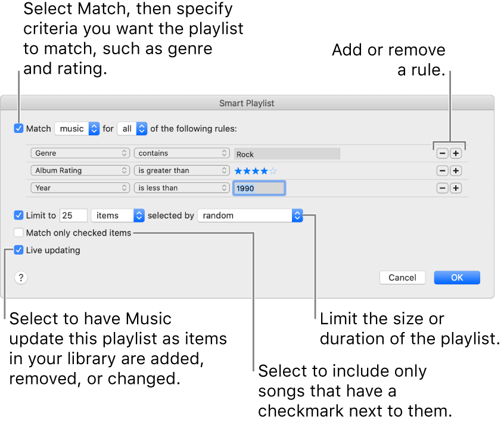
Task: Remove the Genre contains Rock rule
Action: pyautogui.click(x=442, y=153)
